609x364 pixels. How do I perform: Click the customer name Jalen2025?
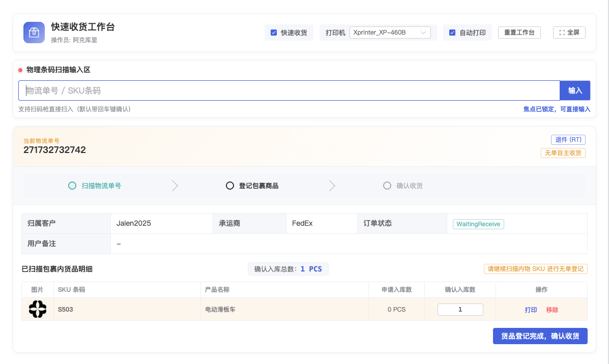(134, 223)
